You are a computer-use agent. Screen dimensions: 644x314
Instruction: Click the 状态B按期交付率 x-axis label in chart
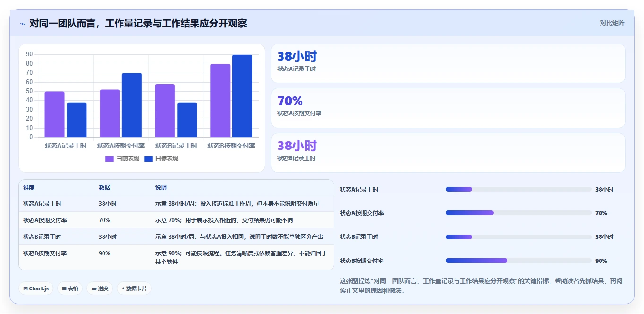point(232,146)
